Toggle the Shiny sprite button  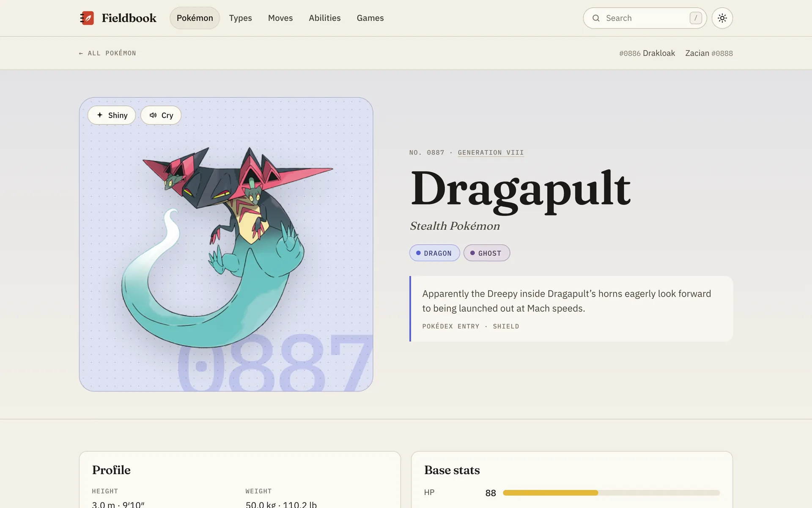coord(112,115)
